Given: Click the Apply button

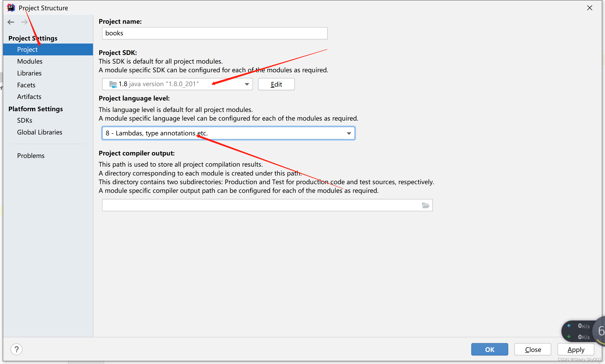Looking at the screenshot, I should point(576,349).
